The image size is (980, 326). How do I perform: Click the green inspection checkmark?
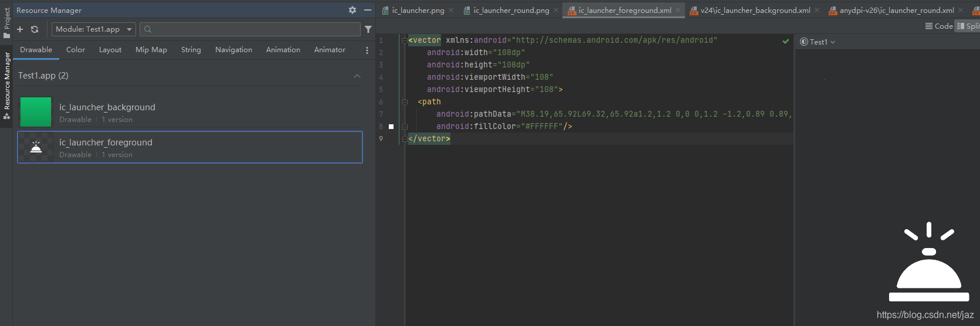coord(786,41)
